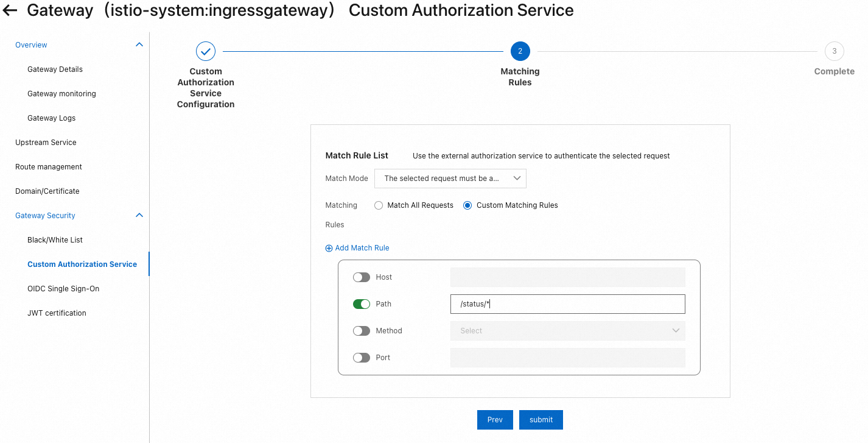Switch on the Port toggle
The width and height of the screenshot is (868, 443).
[362, 358]
